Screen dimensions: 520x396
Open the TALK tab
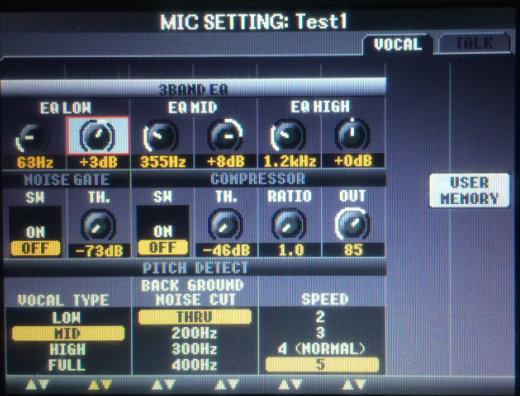(x=474, y=43)
